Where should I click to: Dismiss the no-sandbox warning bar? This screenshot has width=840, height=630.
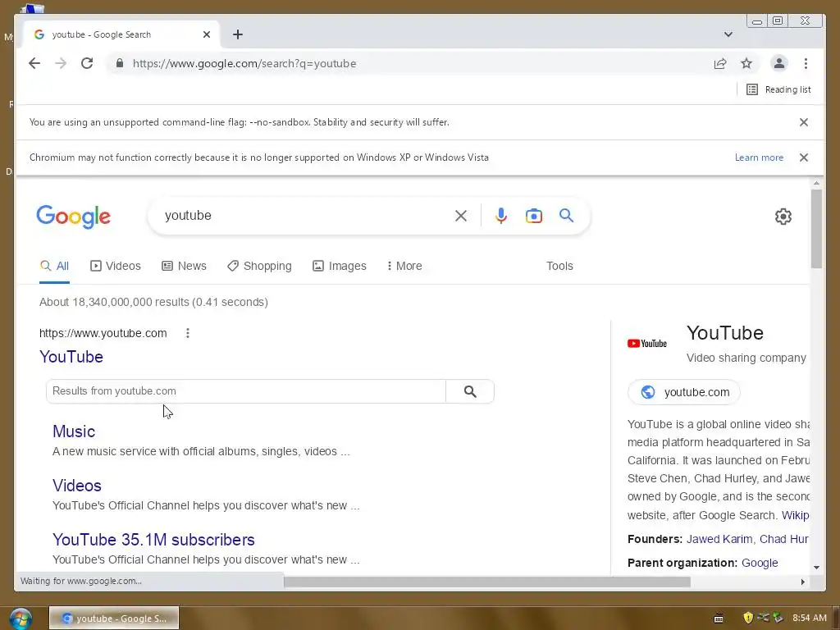click(x=804, y=122)
